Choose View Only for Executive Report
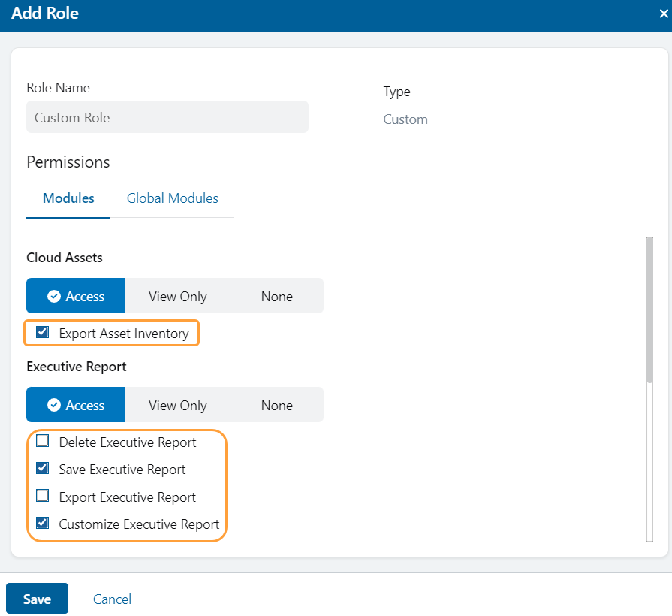The height and width of the screenshot is (616, 672). tap(177, 405)
